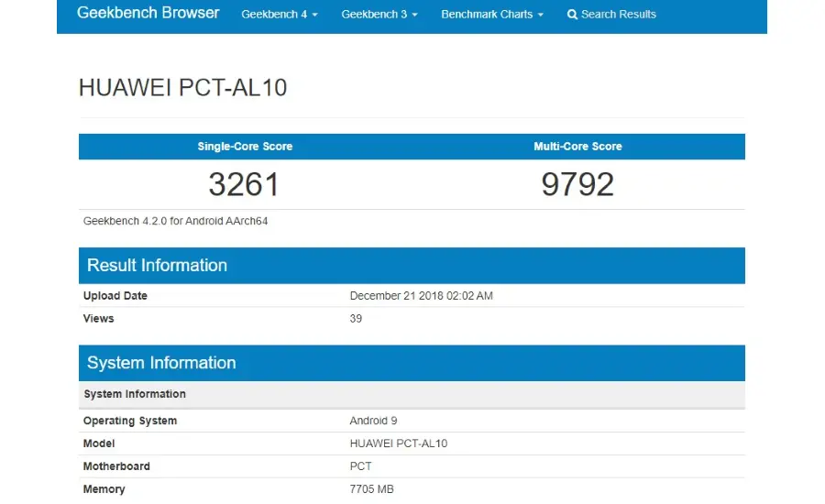Image resolution: width=825 pixels, height=504 pixels.
Task: Click the Multi-Core Score header
Action: (x=577, y=147)
